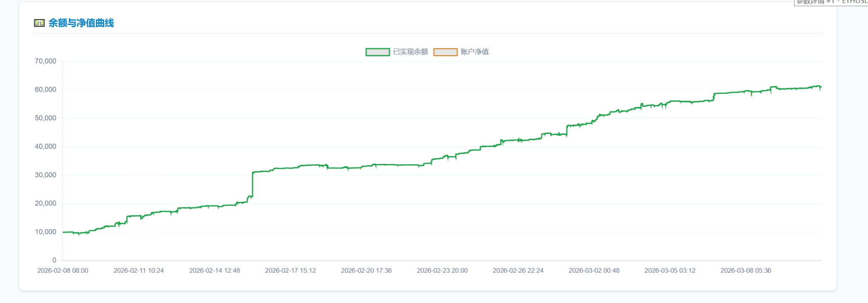
Task: Toggle the green 已实现余额 legend swatch
Action: pos(377,52)
